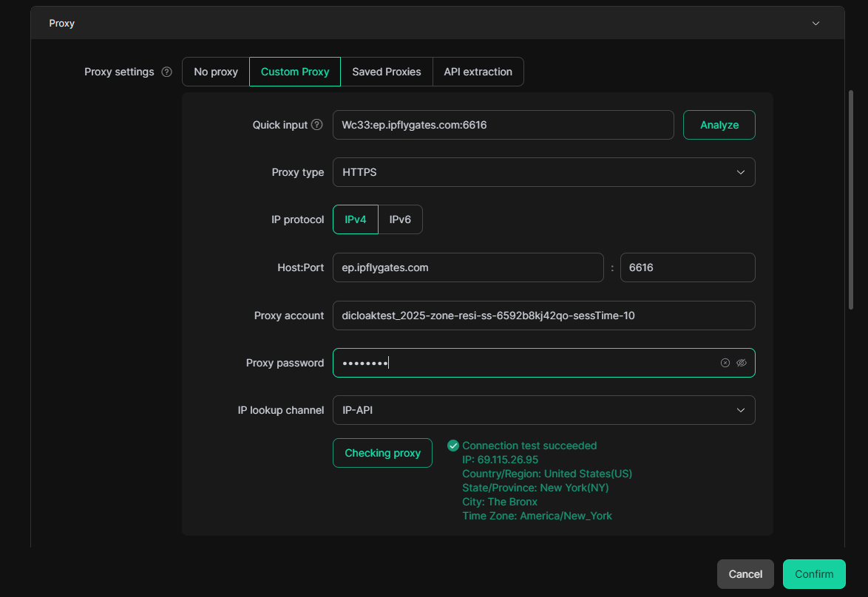Click the green connection success checkmark

click(x=452, y=446)
